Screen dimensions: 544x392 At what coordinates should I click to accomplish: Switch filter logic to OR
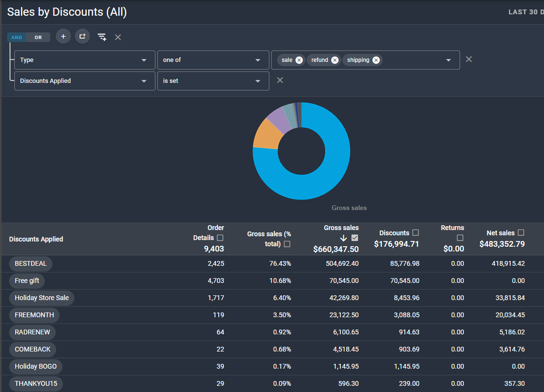click(38, 38)
